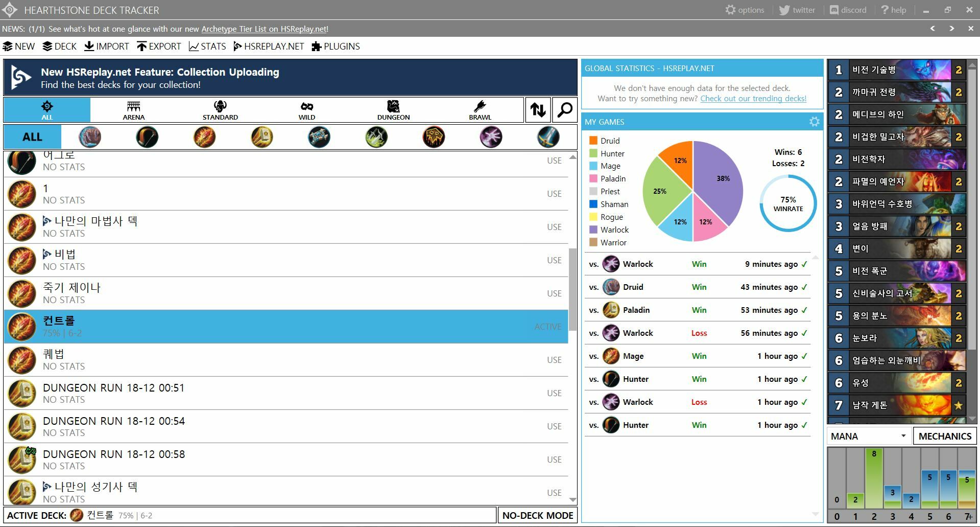Click the MECHANICS button
The image size is (980, 527).
pos(945,436)
